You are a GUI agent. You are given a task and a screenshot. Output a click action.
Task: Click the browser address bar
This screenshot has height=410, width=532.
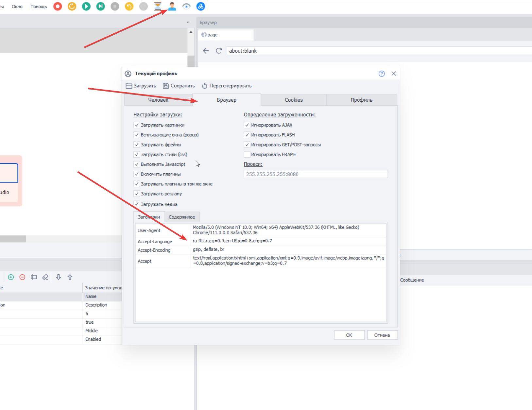379,51
